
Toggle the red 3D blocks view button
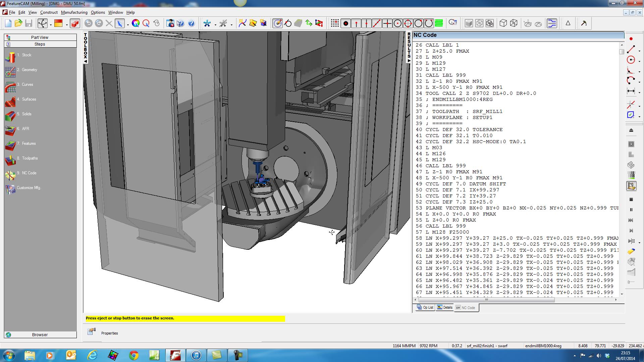click(x=75, y=23)
